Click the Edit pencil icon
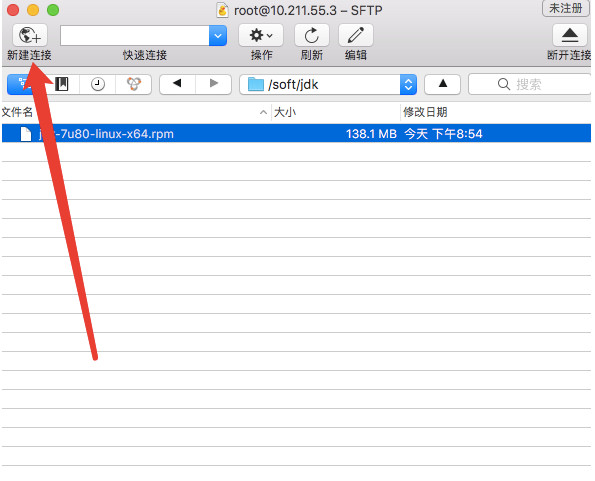 356,35
